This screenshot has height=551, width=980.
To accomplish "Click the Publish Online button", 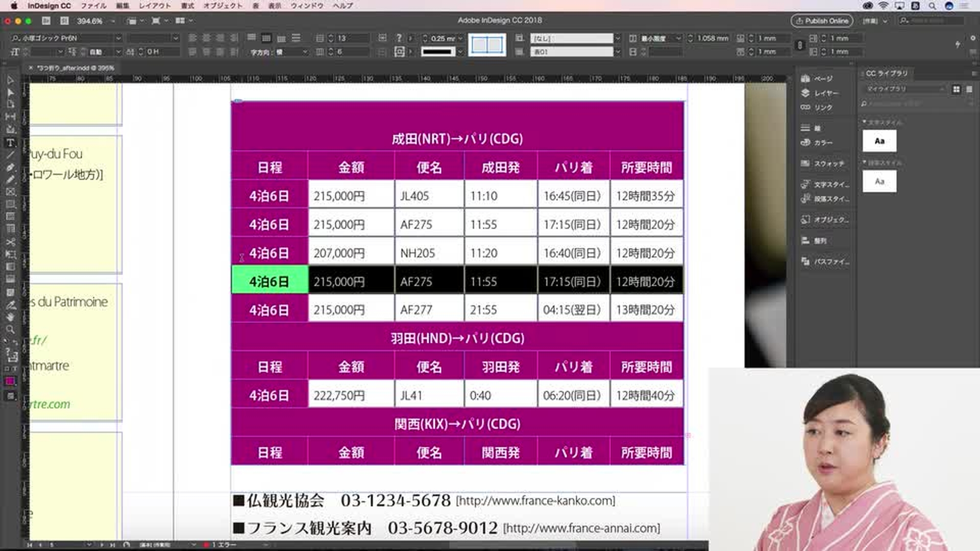I will click(822, 21).
